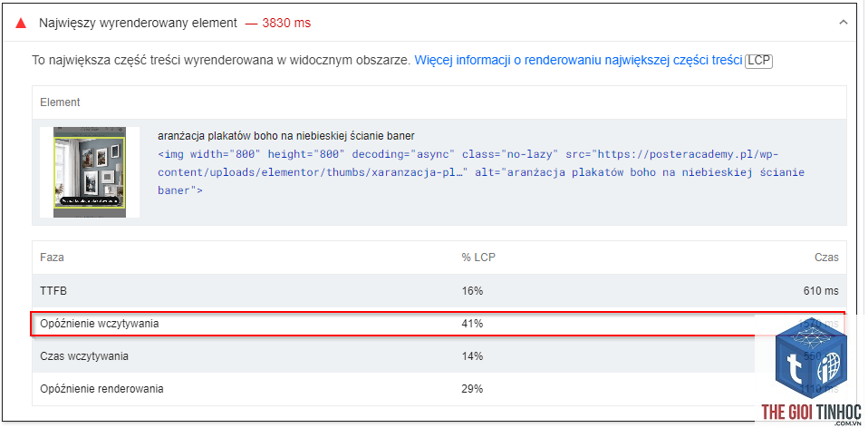Screen dimensions: 868x428
Task: Collapse the Najwięszy wyrenderowany element audit chevron
Action: [844, 23]
